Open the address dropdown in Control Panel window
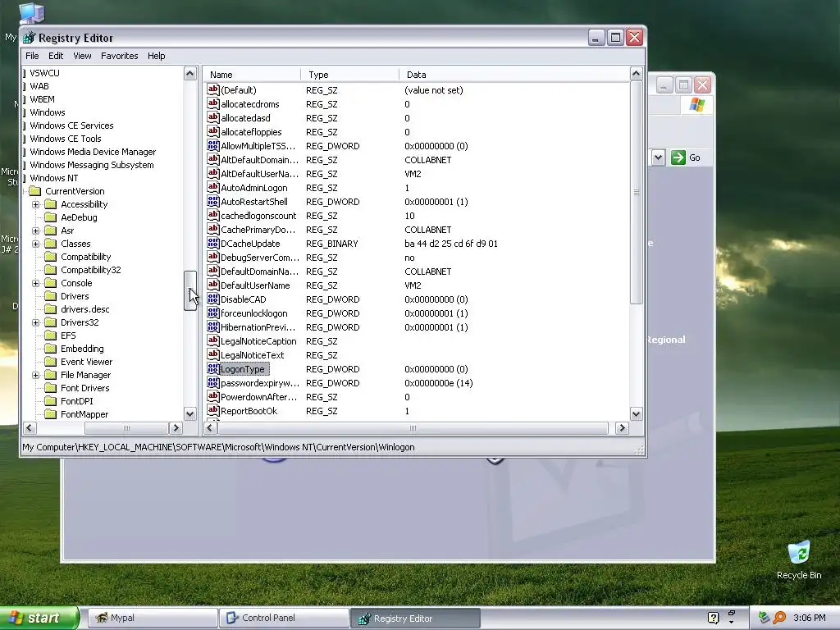 click(x=659, y=157)
